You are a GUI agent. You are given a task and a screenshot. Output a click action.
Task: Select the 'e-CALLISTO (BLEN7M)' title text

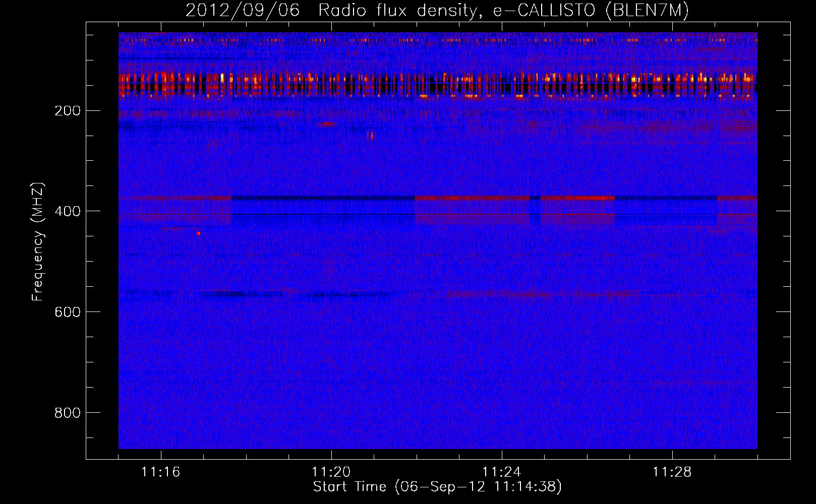[x=591, y=11]
